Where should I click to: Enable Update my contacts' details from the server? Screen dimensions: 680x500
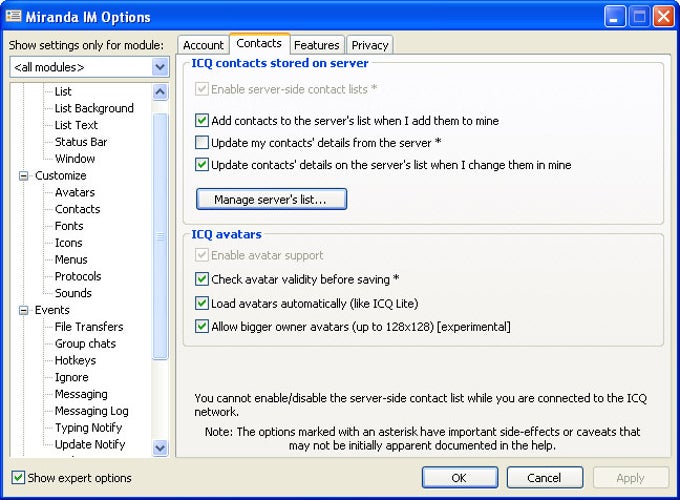tap(202, 142)
